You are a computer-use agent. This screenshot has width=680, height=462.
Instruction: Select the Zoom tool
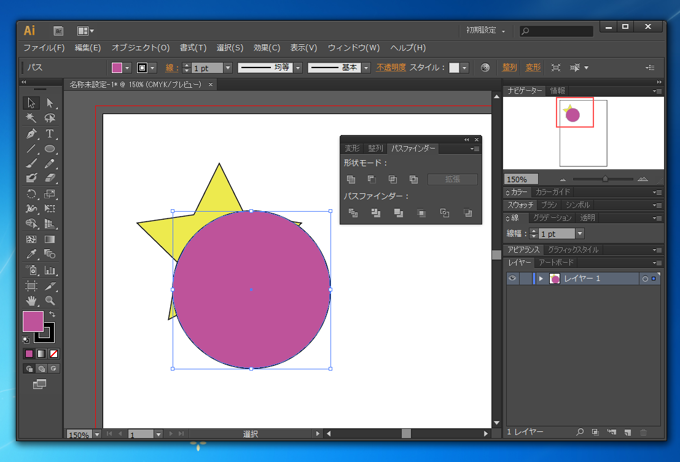pos(50,301)
